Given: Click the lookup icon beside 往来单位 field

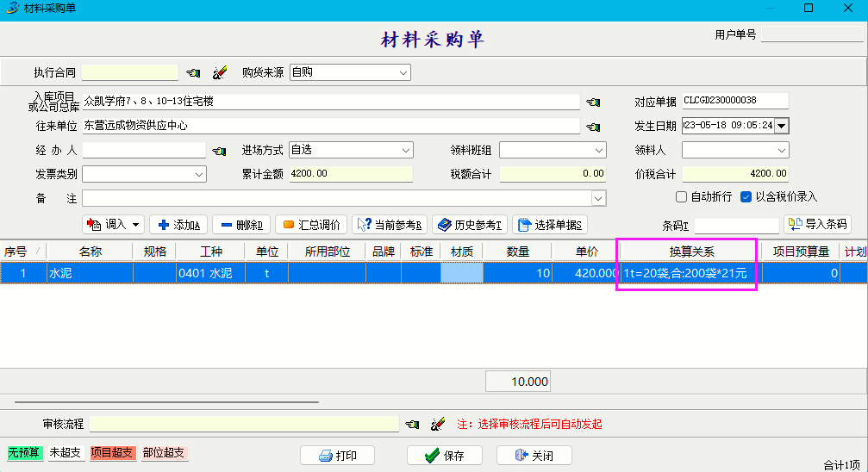Looking at the screenshot, I should click(x=593, y=127).
